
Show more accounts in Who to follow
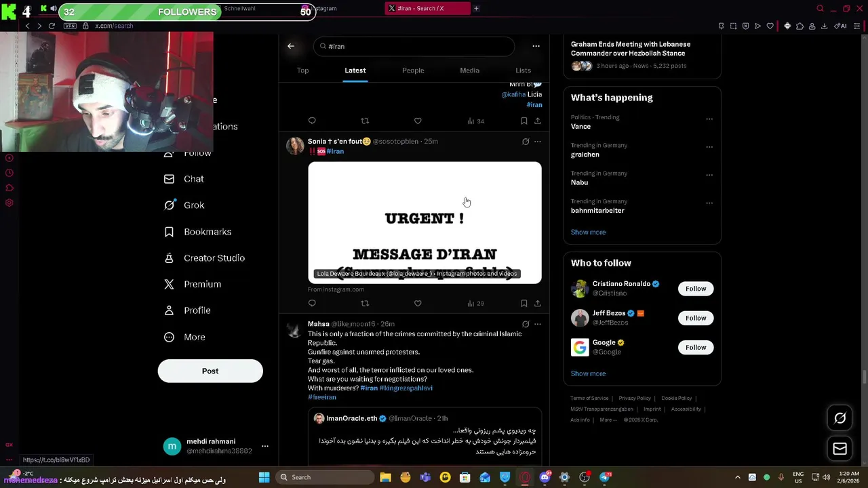pyautogui.click(x=588, y=373)
